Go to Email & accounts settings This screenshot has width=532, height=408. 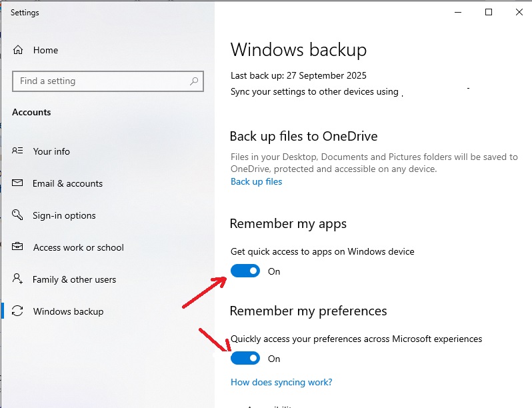coord(67,183)
